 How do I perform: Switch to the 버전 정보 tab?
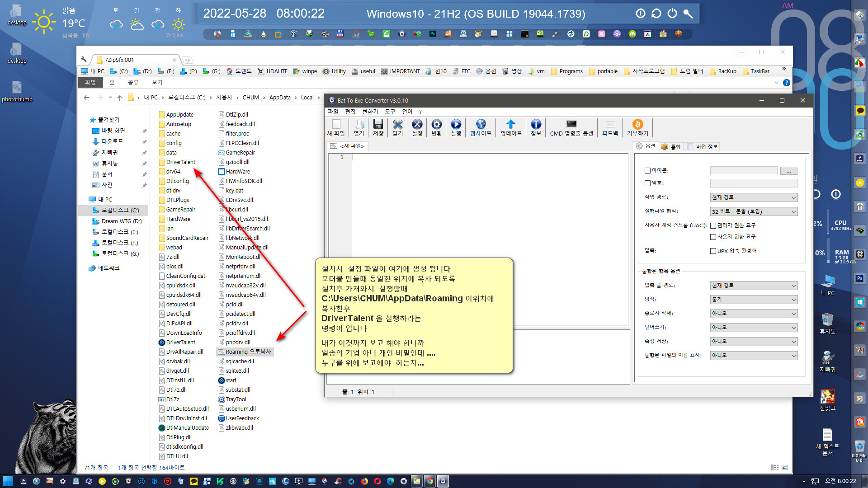702,146
